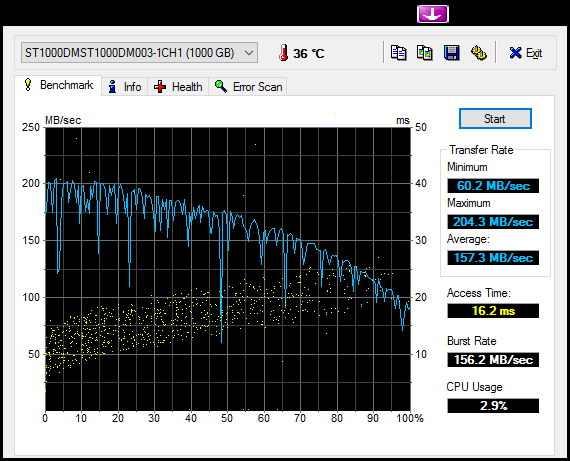Image resolution: width=570 pixels, height=461 pixels.
Task: Click the 36 °C temperature reading
Action: pos(309,53)
